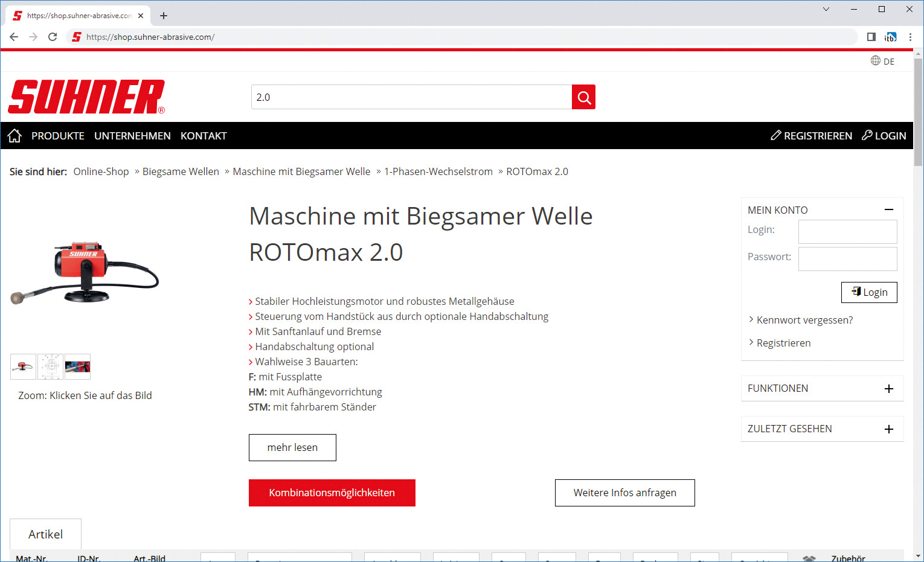Open the tab search chevron in title bar
Image resolution: width=924 pixels, height=562 pixels.
[826, 9]
